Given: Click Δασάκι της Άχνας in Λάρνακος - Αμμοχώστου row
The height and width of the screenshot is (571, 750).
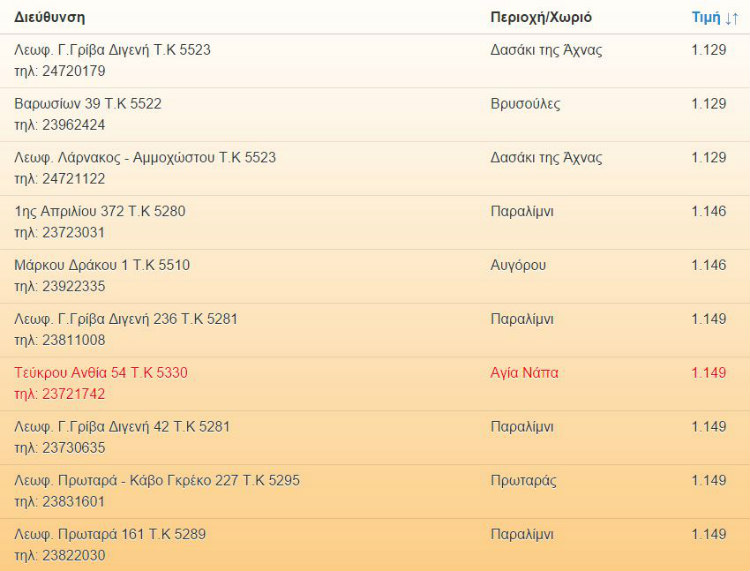Looking at the screenshot, I should coord(546,158).
